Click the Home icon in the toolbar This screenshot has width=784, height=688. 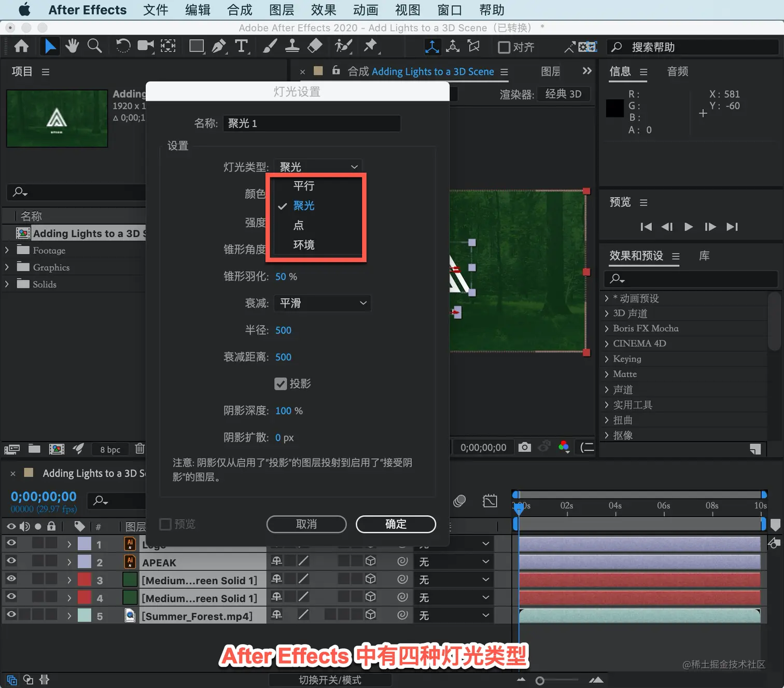tap(21, 47)
